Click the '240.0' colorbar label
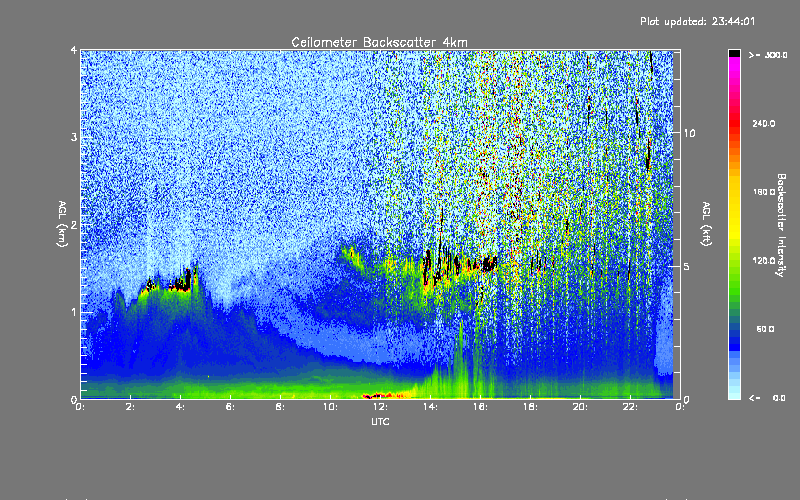This screenshot has width=800, height=500. (x=764, y=123)
